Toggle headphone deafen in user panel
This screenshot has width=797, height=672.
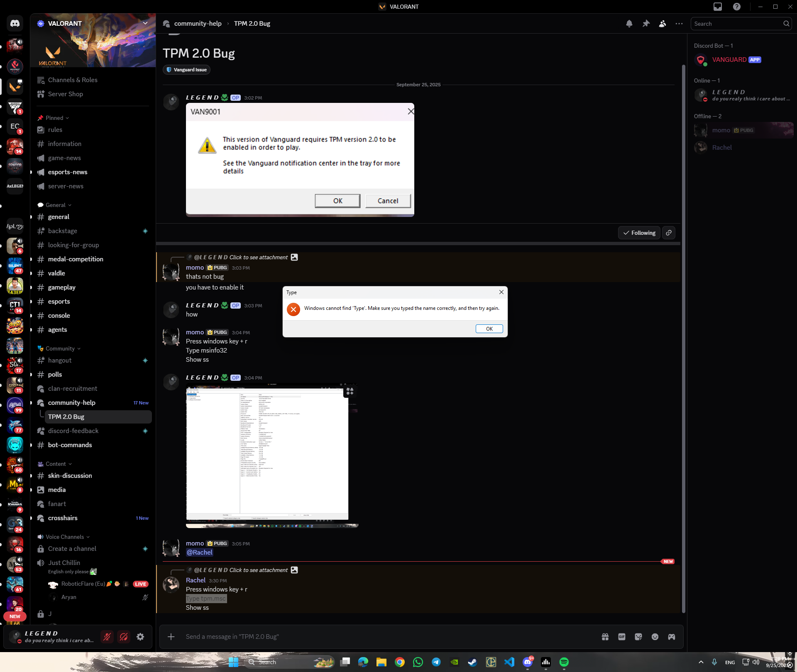click(124, 637)
